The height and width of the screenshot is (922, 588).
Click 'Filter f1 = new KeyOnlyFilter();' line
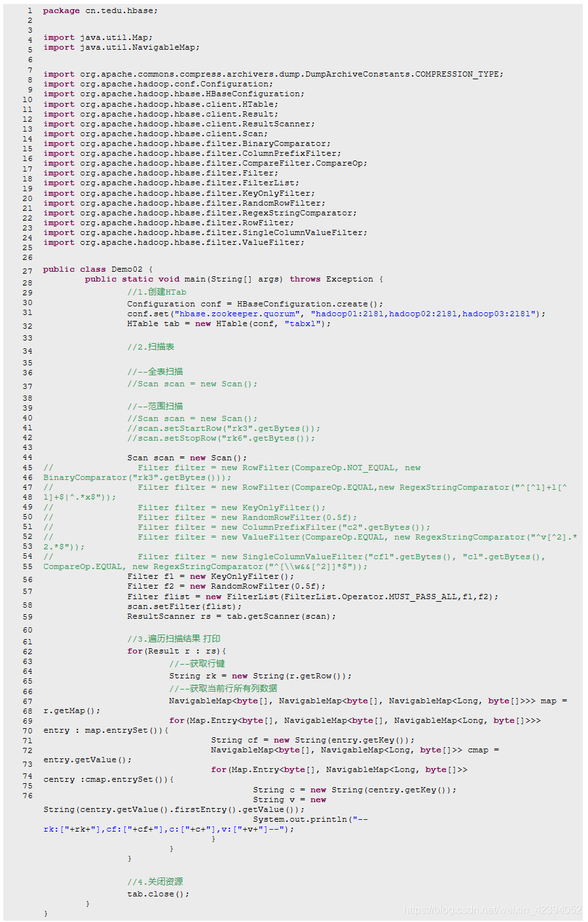pyautogui.click(x=211, y=576)
